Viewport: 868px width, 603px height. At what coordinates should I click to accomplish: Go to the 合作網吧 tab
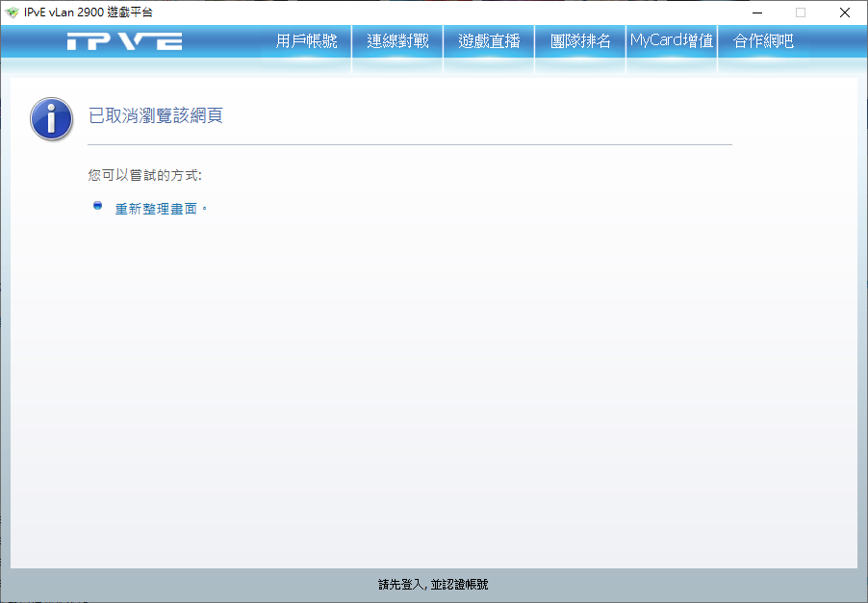[763, 41]
